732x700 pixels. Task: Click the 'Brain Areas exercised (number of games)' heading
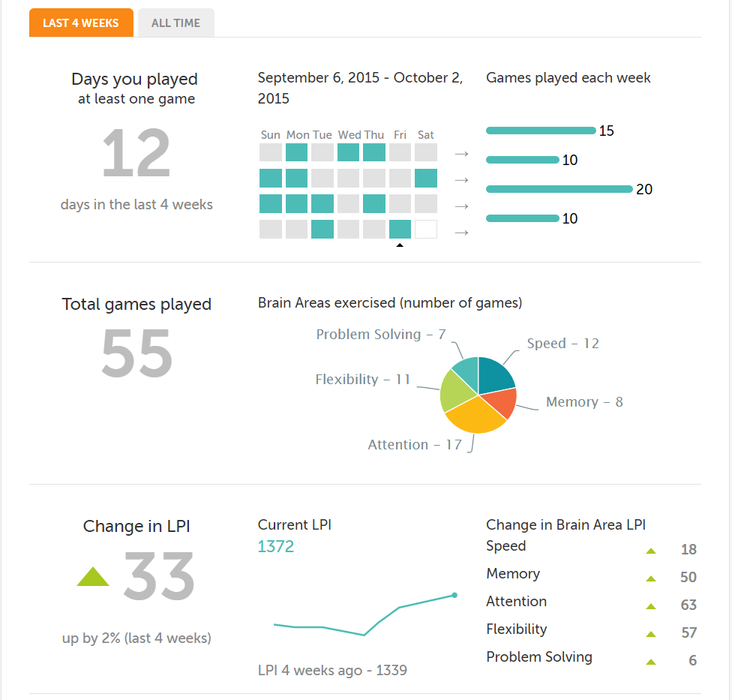[x=390, y=302]
